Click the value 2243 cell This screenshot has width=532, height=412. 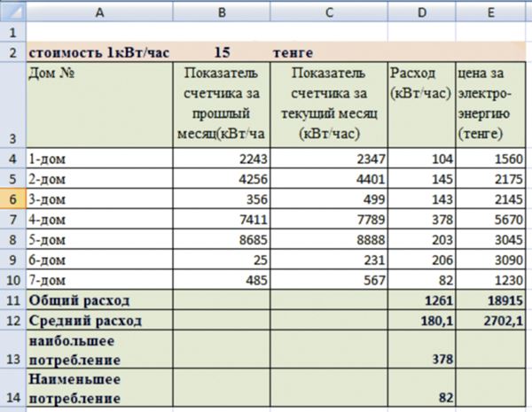pos(222,159)
